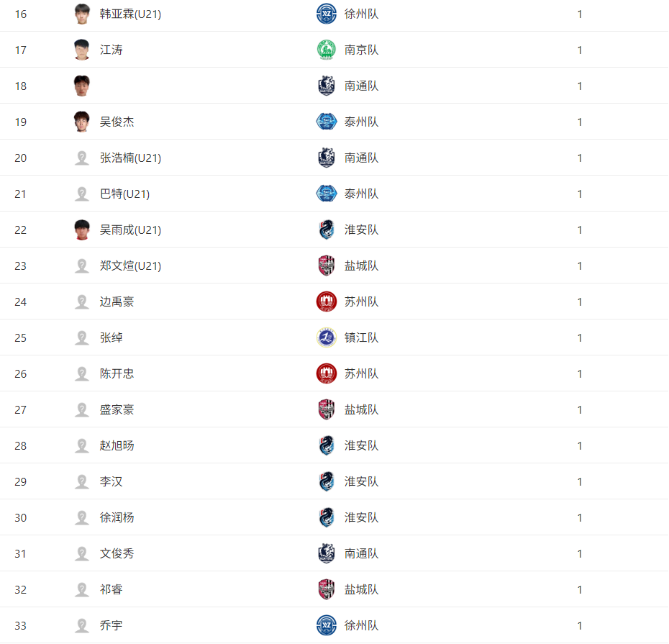
Task: Open player 江涛 photo
Action: point(81,50)
